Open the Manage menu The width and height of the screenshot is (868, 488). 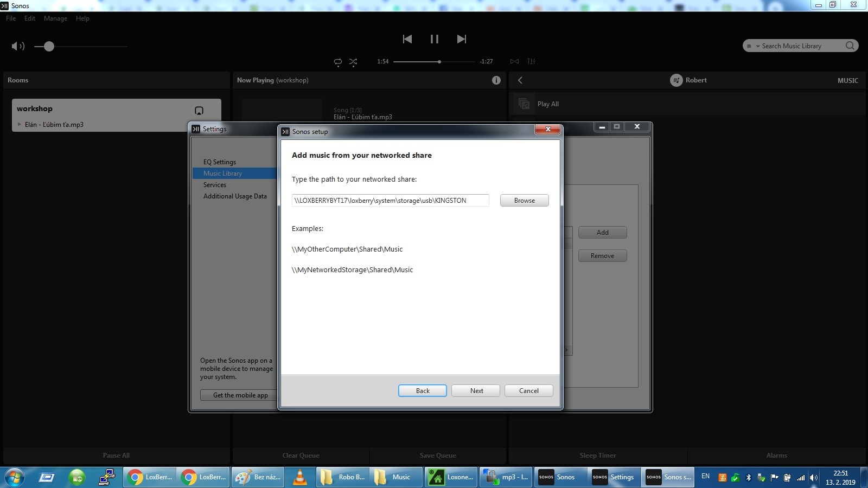point(55,18)
